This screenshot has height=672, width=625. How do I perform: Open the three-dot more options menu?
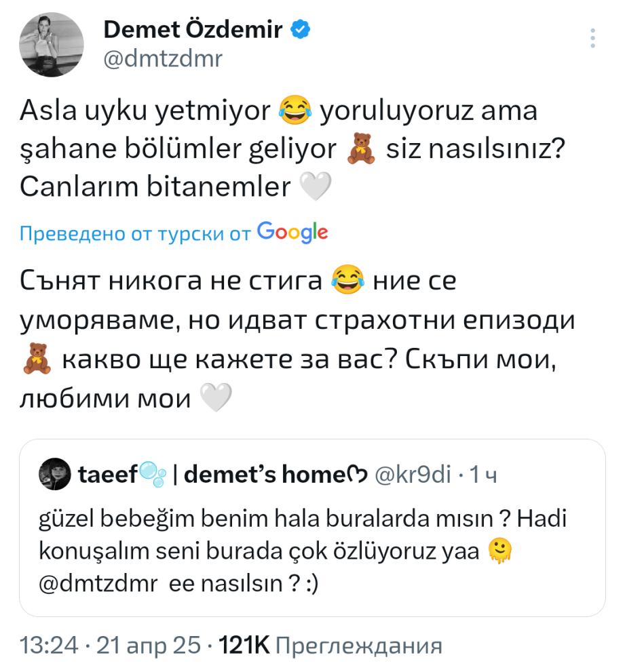tap(594, 38)
